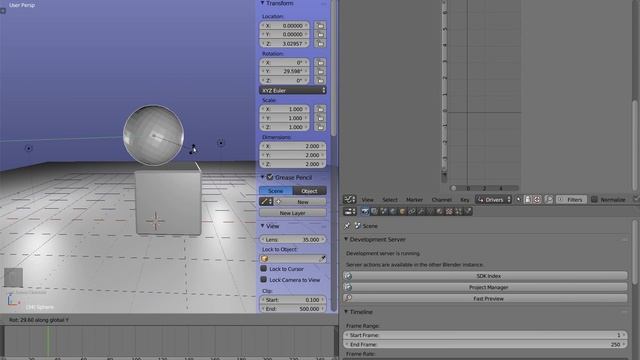The height and width of the screenshot is (360, 640).
Task: Open the View menu in Graph Editor
Action: click(x=367, y=200)
